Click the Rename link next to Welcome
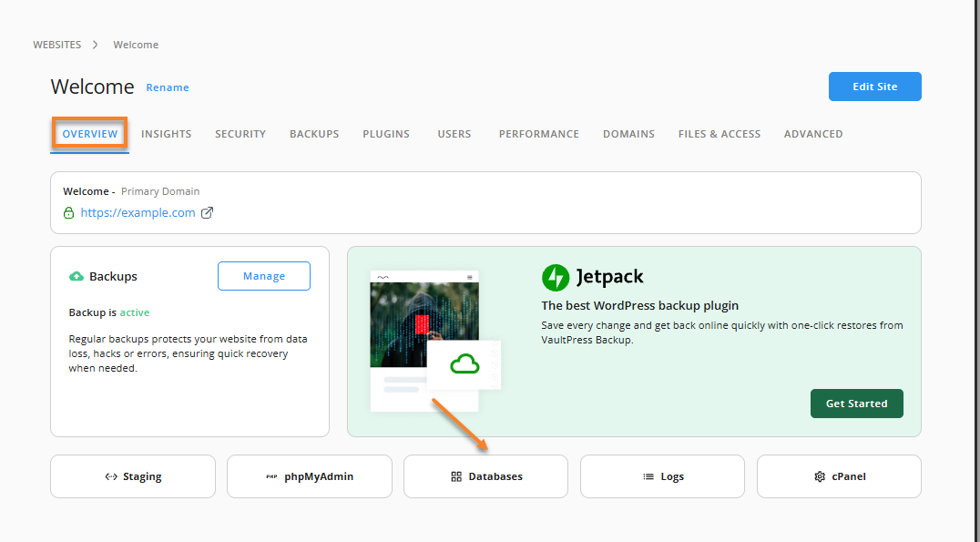The height and width of the screenshot is (542, 980). pos(168,87)
